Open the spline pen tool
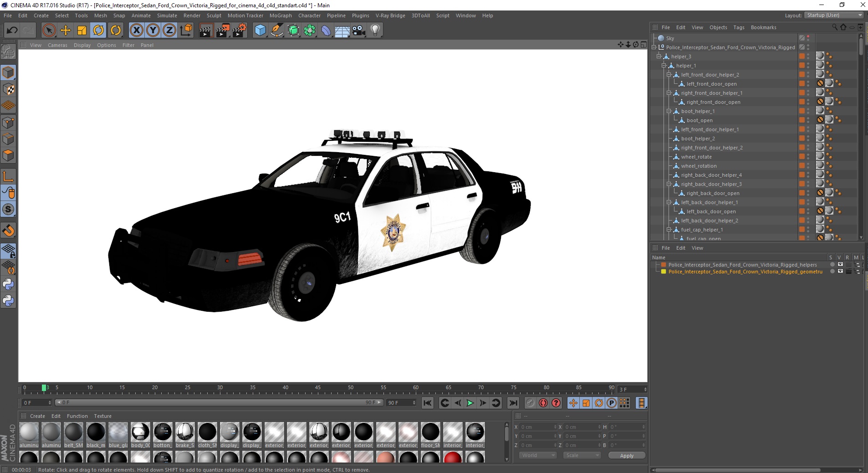The image size is (868, 473). [277, 31]
